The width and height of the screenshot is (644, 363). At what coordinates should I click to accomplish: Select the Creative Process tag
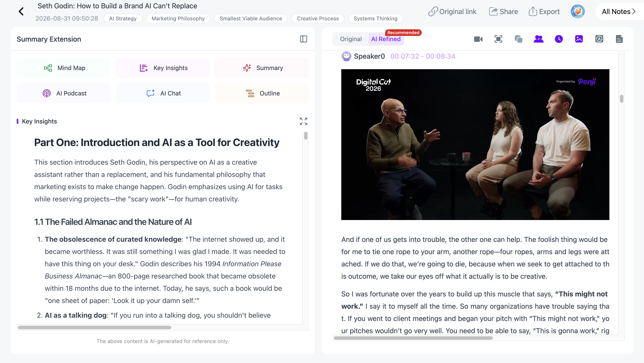coord(318,18)
